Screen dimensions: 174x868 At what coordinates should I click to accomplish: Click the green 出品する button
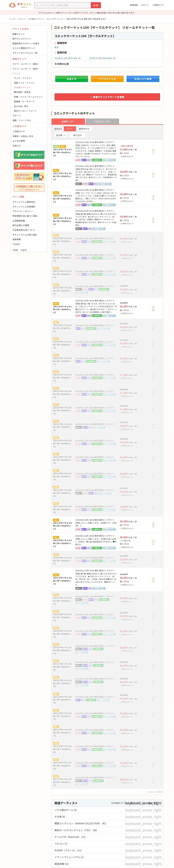point(71,79)
